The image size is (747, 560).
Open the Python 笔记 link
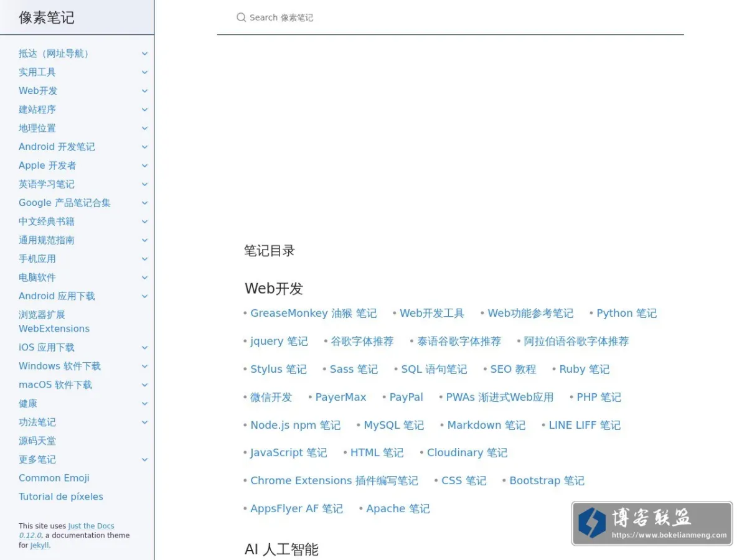(x=627, y=313)
